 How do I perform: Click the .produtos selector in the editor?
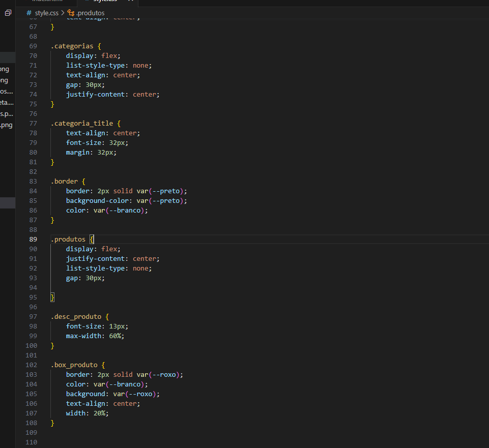point(68,240)
